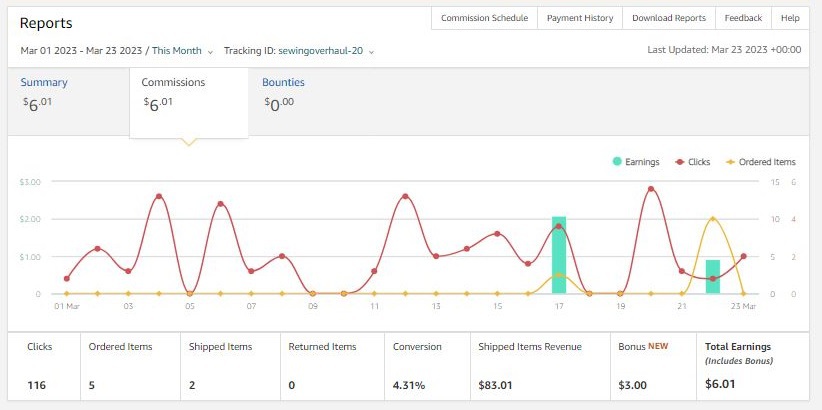
Task: Click the Total Earnings value $6.01
Action: coord(720,384)
